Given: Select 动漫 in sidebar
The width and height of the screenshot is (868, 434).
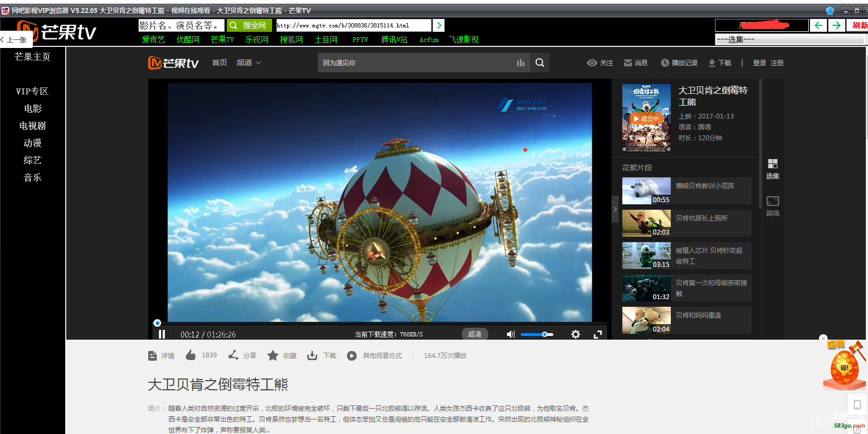Looking at the screenshot, I should point(32,143).
